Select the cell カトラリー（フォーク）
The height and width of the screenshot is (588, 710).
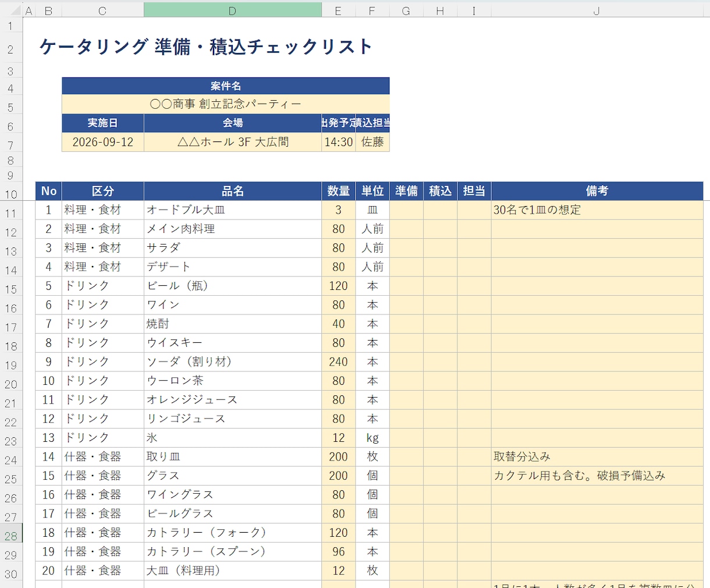tap(233, 533)
